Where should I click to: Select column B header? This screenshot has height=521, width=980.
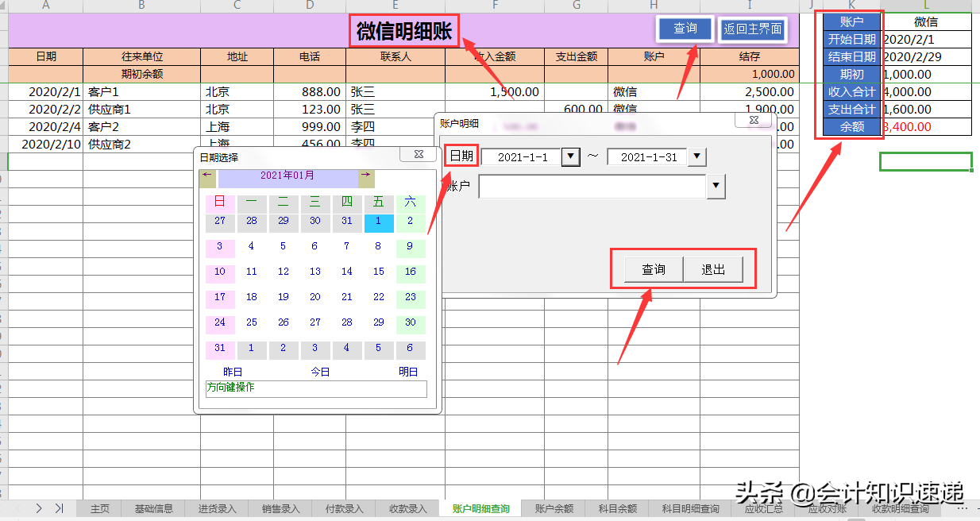(141, 6)
